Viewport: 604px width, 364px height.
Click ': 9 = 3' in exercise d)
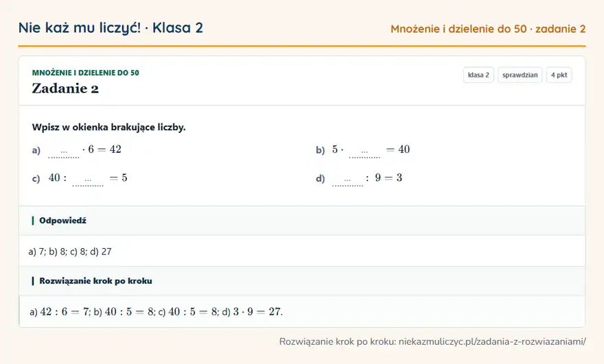pyautogui.click(x=384, y=178)
